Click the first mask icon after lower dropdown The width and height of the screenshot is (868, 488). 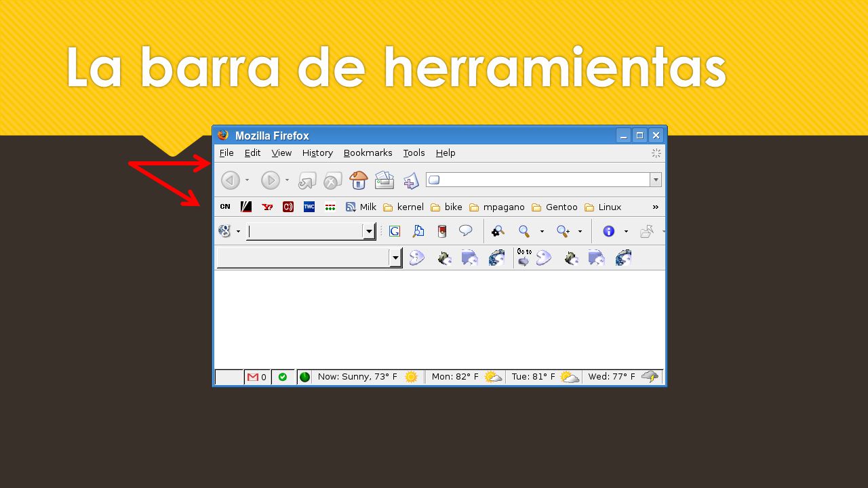coord(416,258)
